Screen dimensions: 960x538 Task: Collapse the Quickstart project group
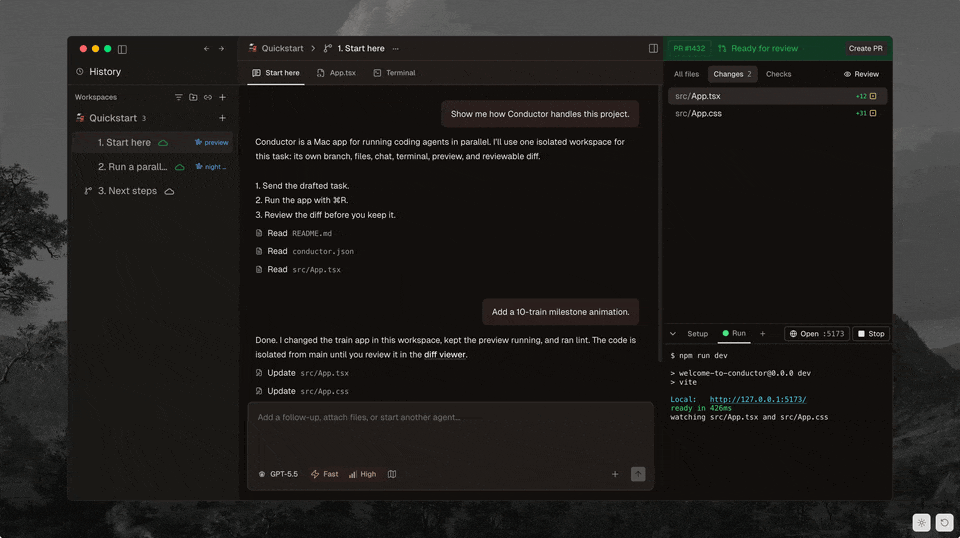click(111, 118)
